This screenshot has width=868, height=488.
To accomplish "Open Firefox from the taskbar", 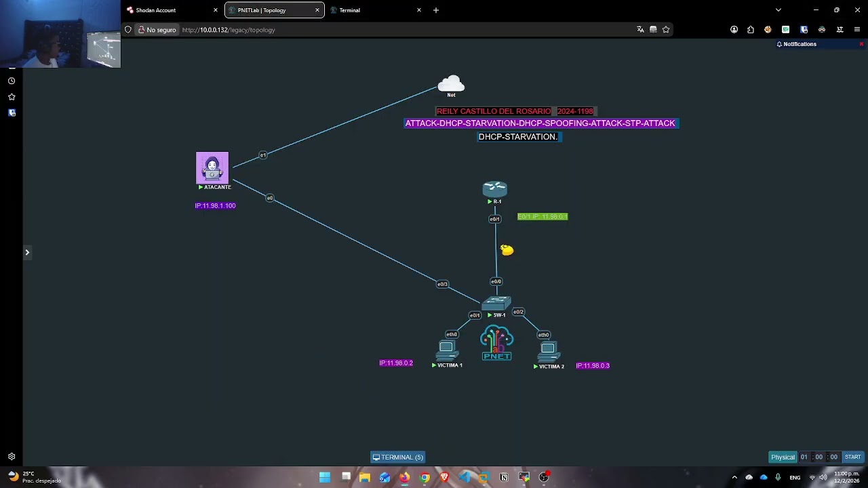I will (405, 477).
